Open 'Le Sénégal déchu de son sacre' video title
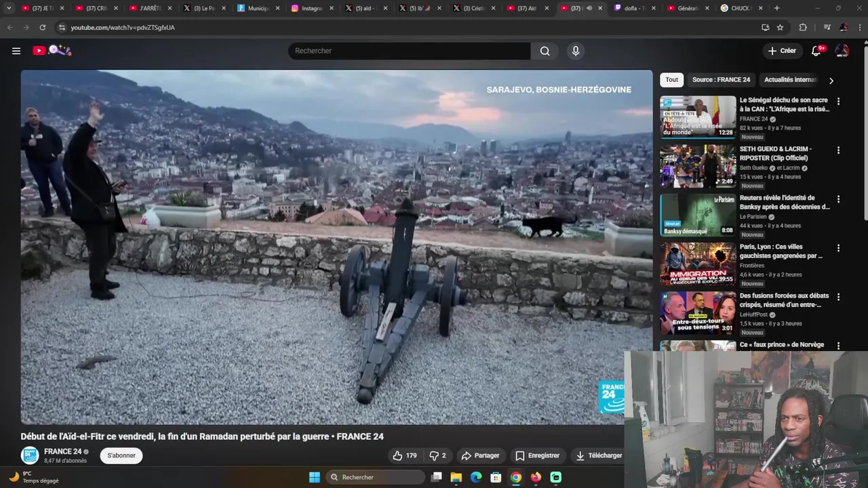This screenshot has height=488, width=868. coord(785,104)
